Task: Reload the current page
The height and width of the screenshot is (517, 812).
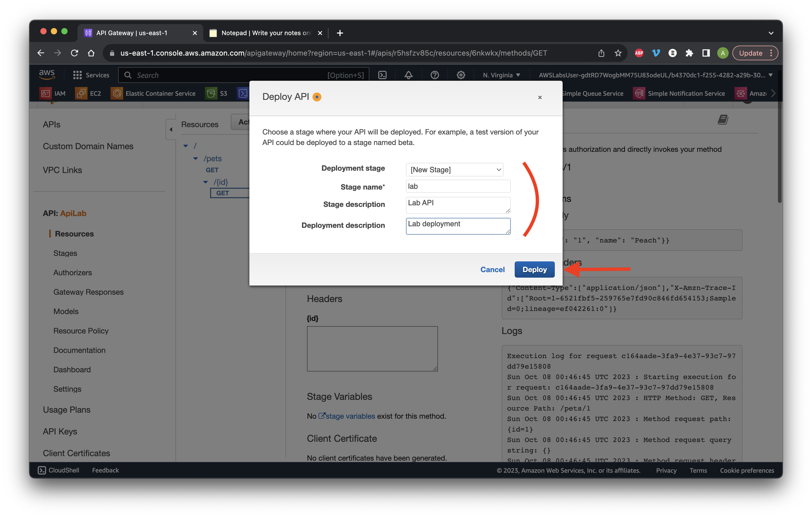Action: click(75, 53)
